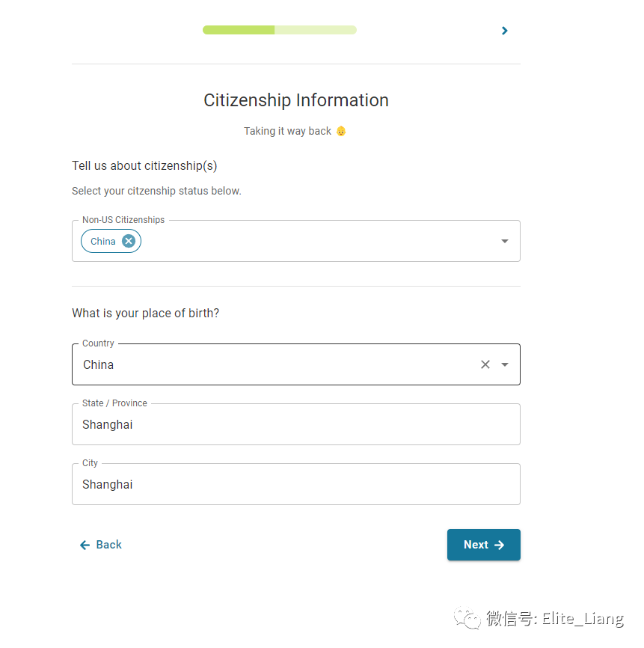Click the left arrow icon beside Back
This screenshot has height=648, width=644.
(85, 545)
